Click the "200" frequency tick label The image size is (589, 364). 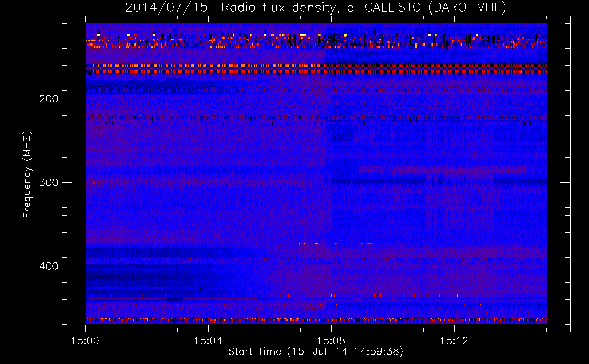click(x=49, y=99)
